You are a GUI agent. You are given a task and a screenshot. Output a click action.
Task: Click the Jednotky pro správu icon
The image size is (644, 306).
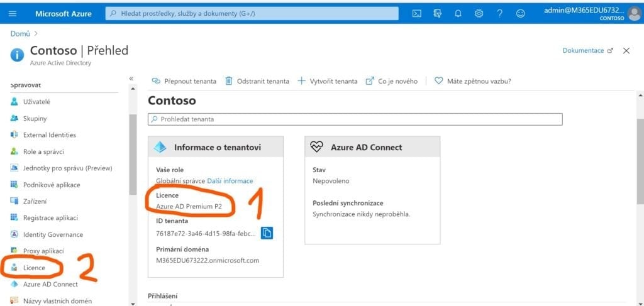click(14, 168)
